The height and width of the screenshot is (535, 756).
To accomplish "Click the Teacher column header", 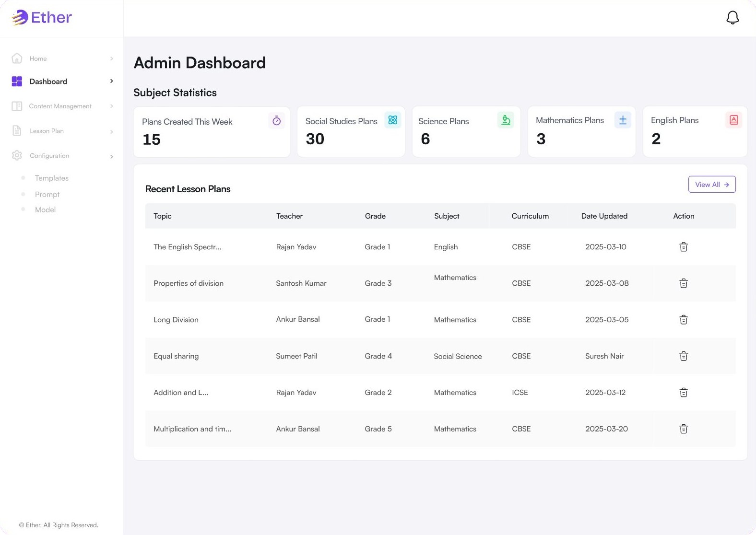I will click(x=289, y=216).
